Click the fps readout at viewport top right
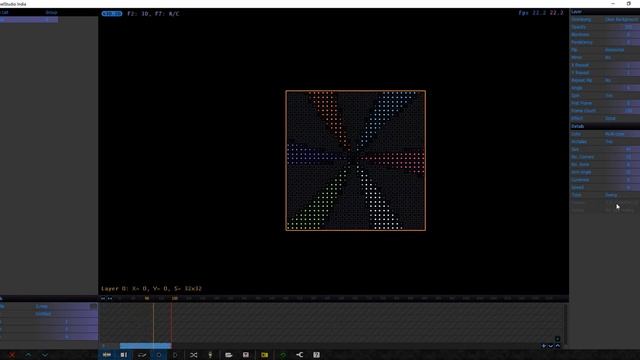This screenshot has width=640, height=360. coord(541,13)
